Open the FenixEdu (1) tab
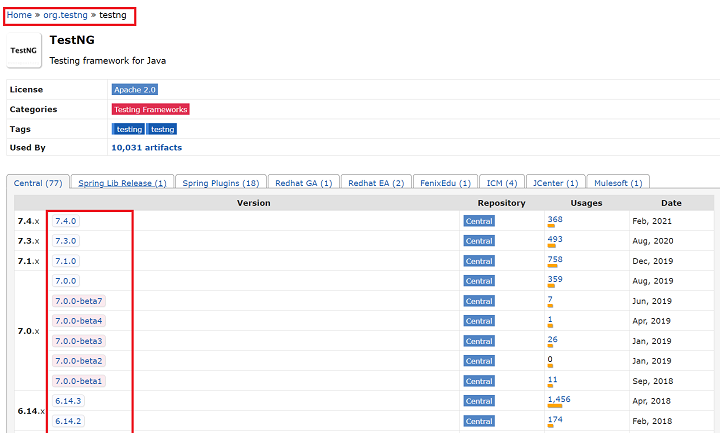The width and height of the screenshot is (720, 433). [445, 183]
